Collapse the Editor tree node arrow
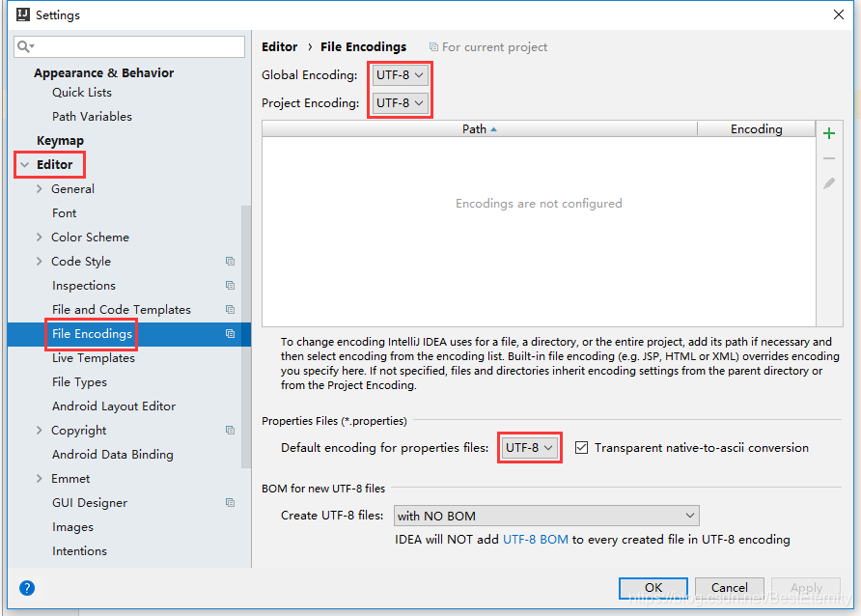 (x=25, y=165)
